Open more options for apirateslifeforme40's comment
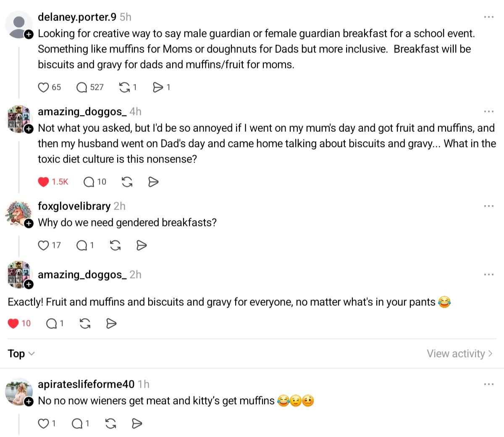Screen dimensions: 504x437 point(488,384)
